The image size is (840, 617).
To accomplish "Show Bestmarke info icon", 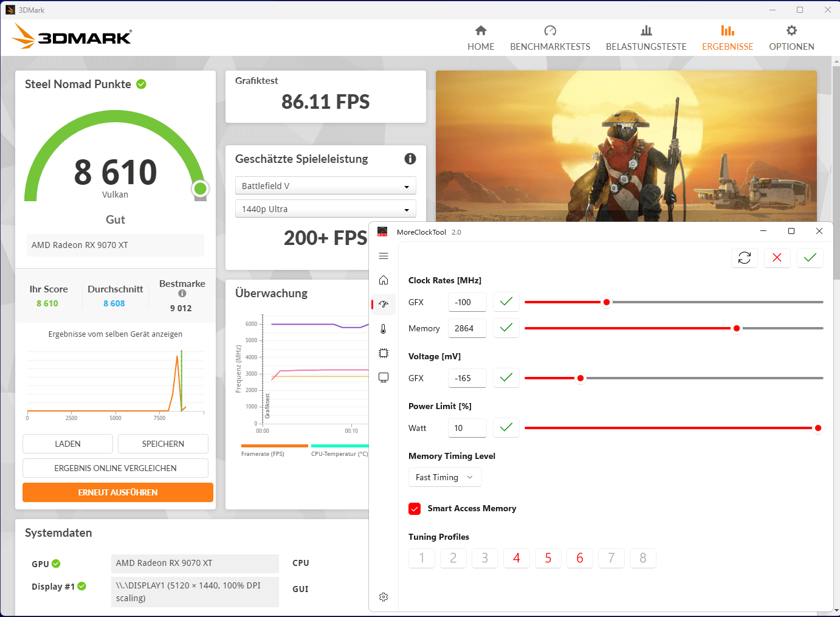I will (x=182, y=294).
